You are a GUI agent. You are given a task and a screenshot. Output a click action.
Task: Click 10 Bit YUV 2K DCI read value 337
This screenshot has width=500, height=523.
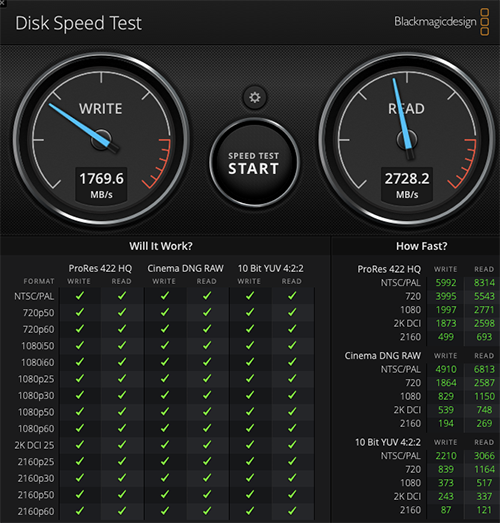[x=484, y=496]
